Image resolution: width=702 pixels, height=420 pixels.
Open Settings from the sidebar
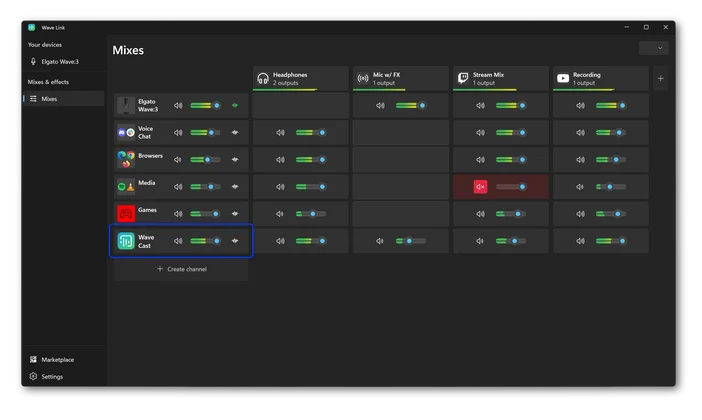[x=52, y=377]
